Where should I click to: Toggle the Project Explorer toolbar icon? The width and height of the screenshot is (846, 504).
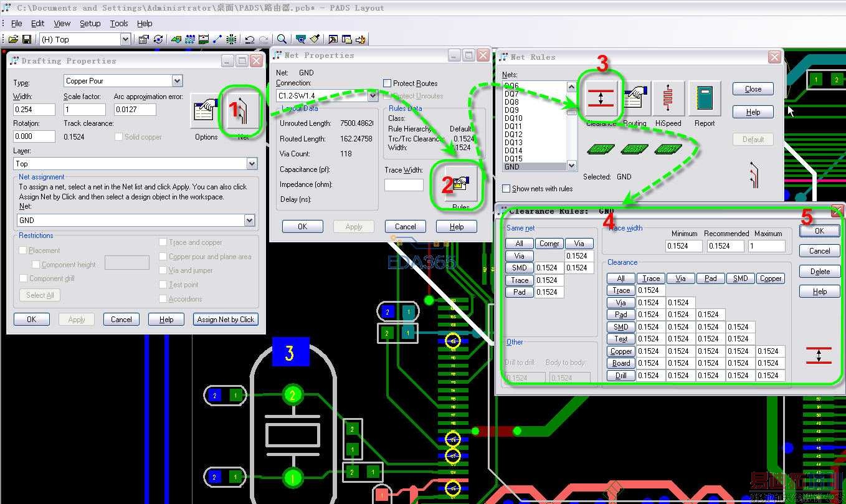(x=347, y=39)
